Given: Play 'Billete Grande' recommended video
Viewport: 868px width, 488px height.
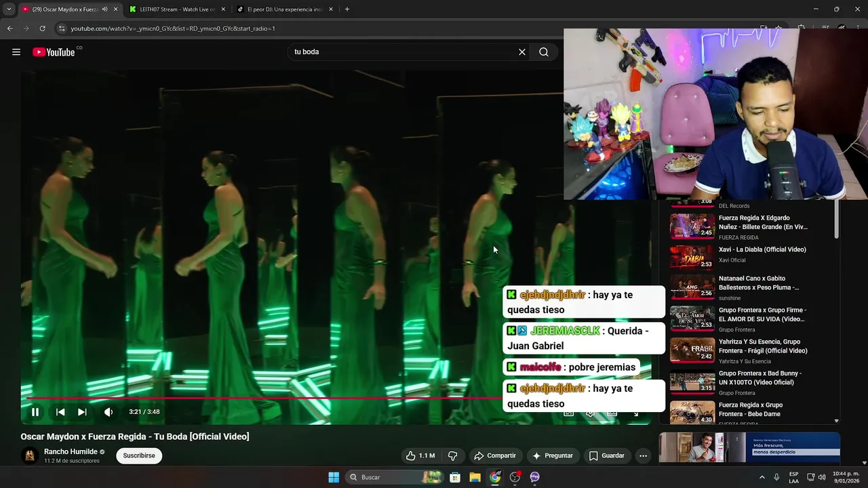Looking at the screenshot, I should pyautogui.click(x=763, y=222).
